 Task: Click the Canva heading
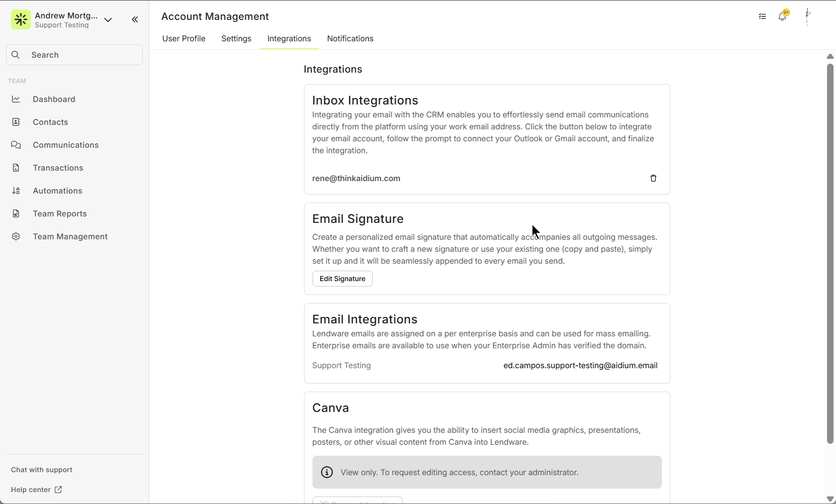pyautogui.click(x=330, y=407)
